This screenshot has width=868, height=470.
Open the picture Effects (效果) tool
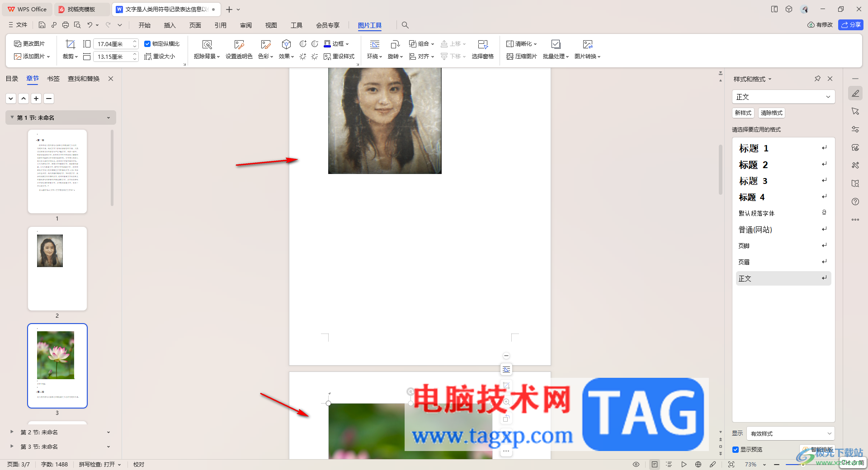click(286, 49)
